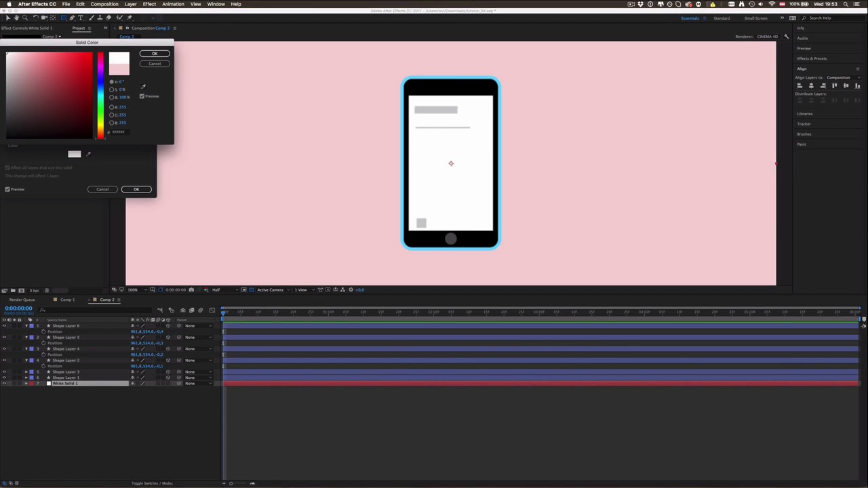The height and width of the screenshot is (488, 868).
Task: Click OK in the Solid Settings dialog
Action: (x=136, y=189)
